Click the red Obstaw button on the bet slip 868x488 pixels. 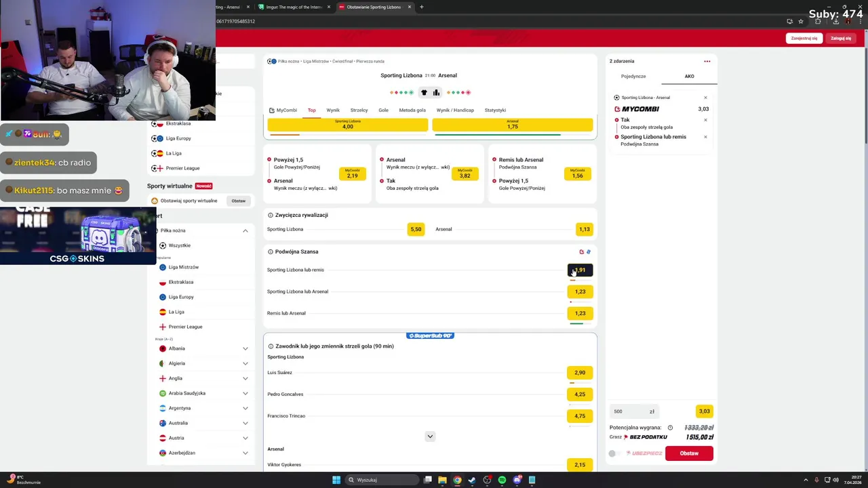tap(689, 453)
